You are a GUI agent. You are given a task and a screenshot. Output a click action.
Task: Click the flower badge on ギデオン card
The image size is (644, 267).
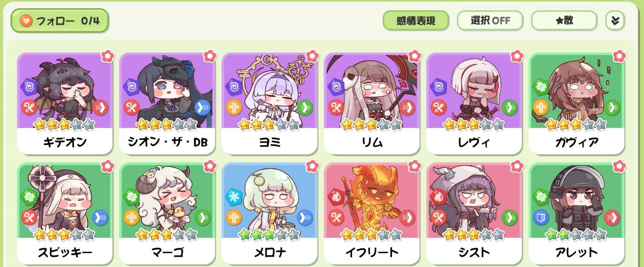point(107,56)
